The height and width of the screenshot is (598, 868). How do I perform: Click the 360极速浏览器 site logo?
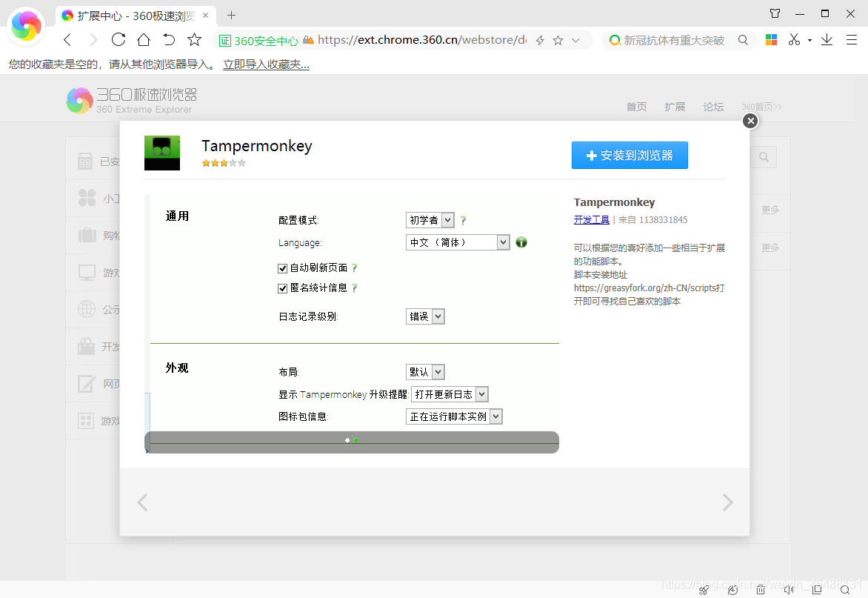pyautogui.click(x=132, y=101)
